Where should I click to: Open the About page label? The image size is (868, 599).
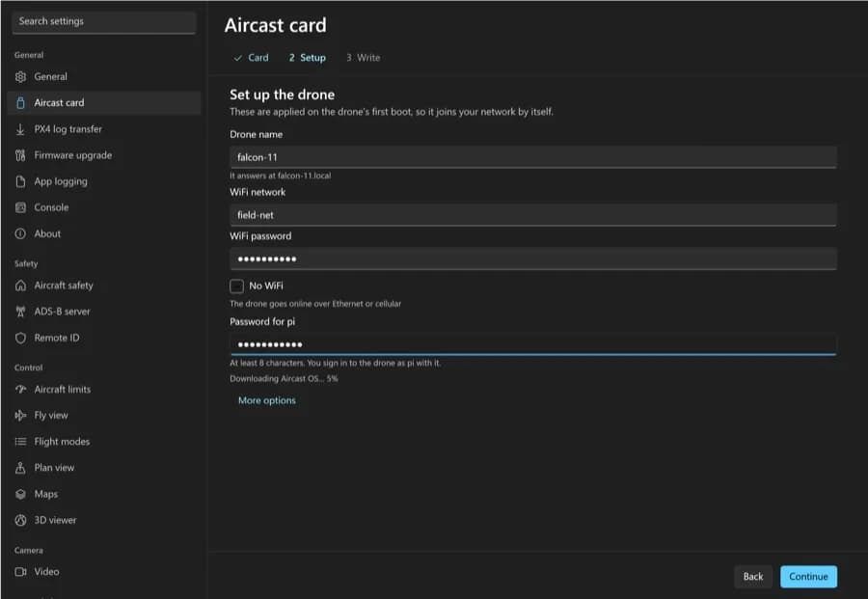click(x=47, y=233)
